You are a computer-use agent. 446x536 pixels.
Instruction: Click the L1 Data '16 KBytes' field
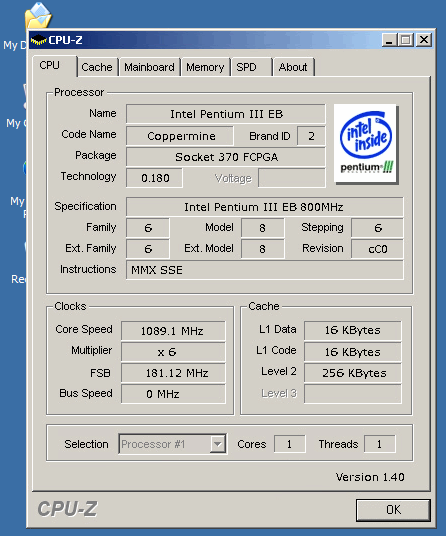[353, 330]
